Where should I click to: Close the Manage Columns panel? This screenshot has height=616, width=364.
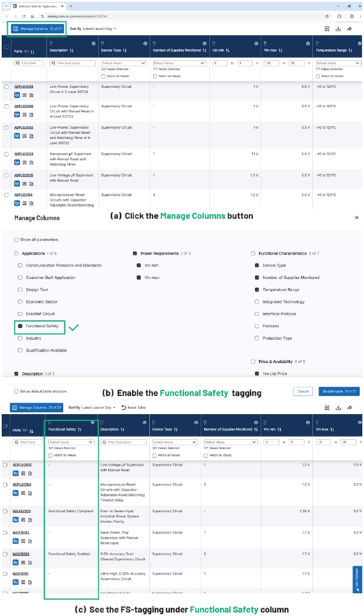coord(356,217)
